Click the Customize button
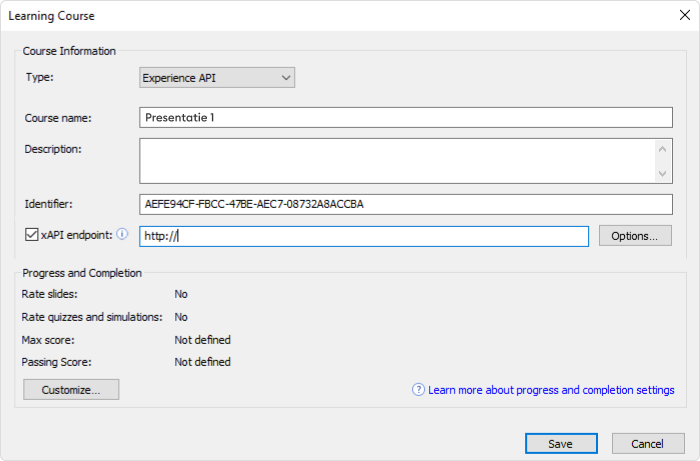 (71, 390)
